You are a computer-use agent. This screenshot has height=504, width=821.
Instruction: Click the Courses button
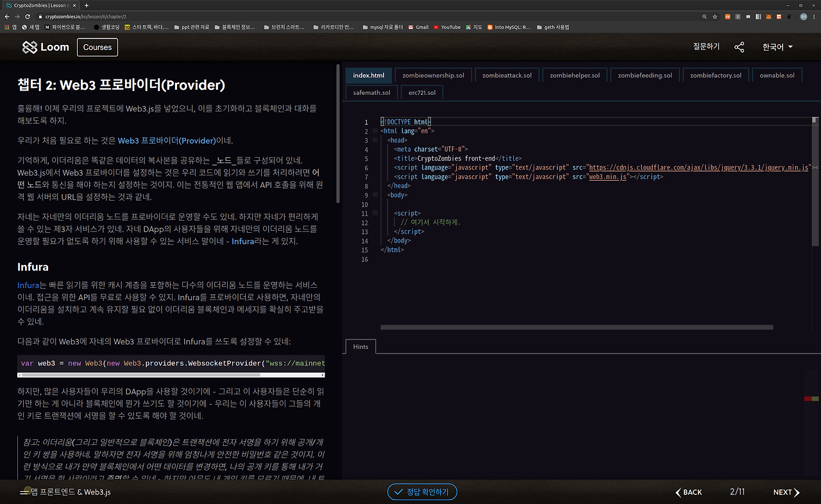pos(97,47)
